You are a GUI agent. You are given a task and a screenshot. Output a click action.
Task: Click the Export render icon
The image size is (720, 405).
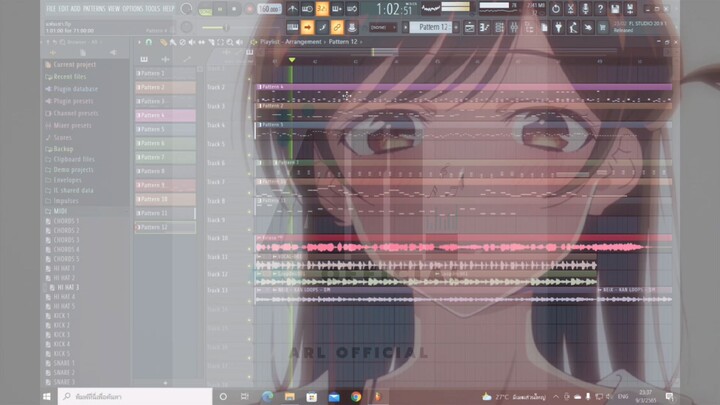(x=630, y=8)
